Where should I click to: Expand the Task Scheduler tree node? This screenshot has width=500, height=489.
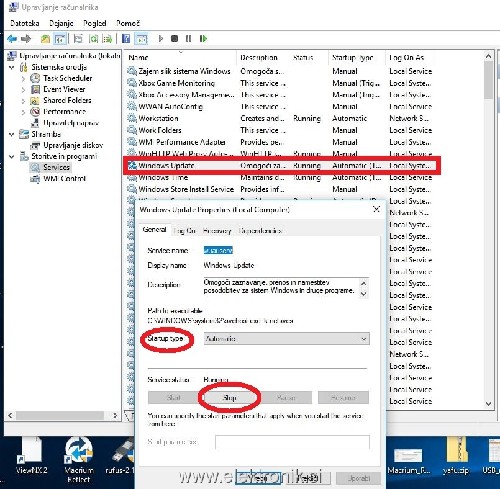tap(23, 79)
